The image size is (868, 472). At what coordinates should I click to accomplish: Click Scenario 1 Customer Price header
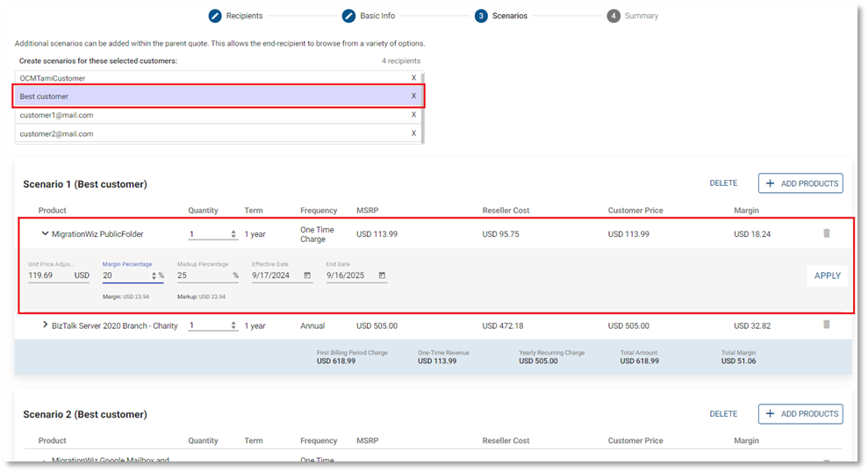tap(635, 211)
